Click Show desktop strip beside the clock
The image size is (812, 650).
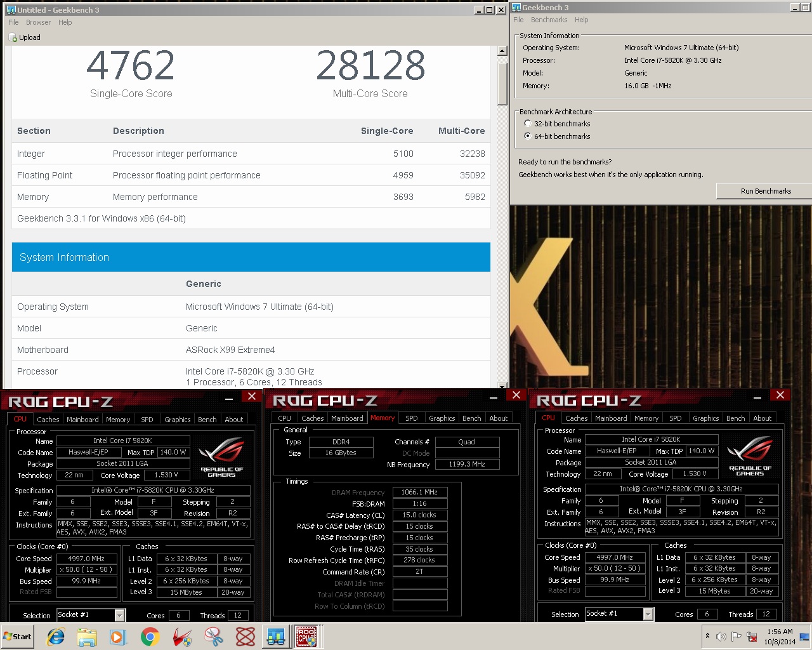point(806,636)
